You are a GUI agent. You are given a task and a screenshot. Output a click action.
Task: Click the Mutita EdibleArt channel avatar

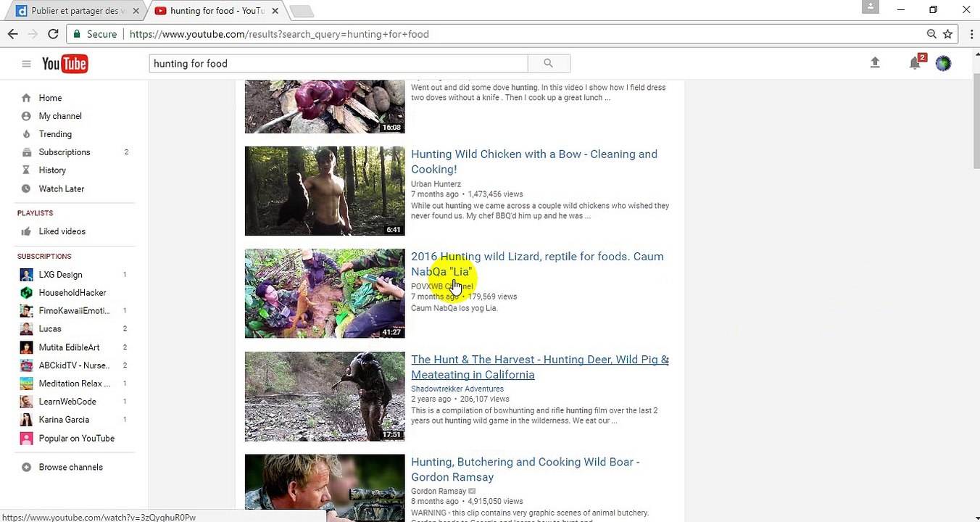click(26, 347)
